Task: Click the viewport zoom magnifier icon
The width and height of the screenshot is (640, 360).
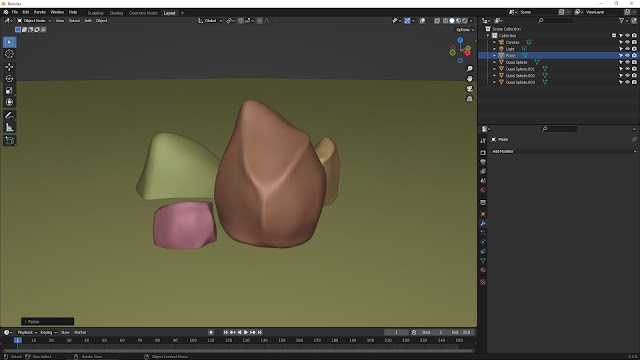Action: [470, 69]
